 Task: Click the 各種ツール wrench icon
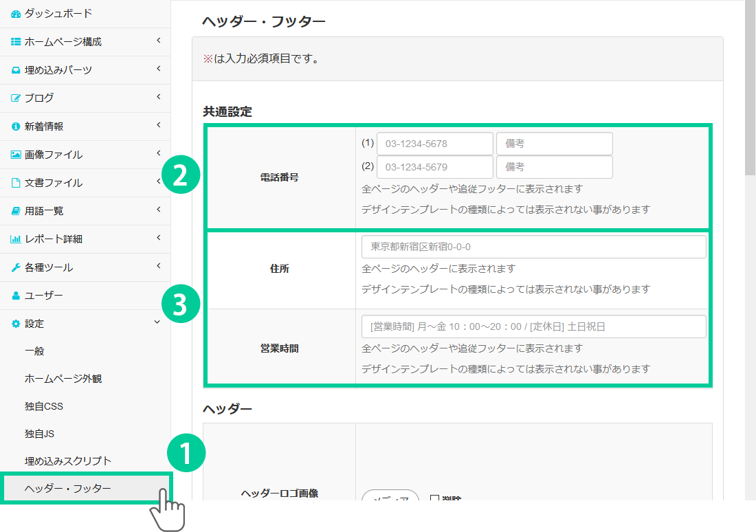[16, 267]
